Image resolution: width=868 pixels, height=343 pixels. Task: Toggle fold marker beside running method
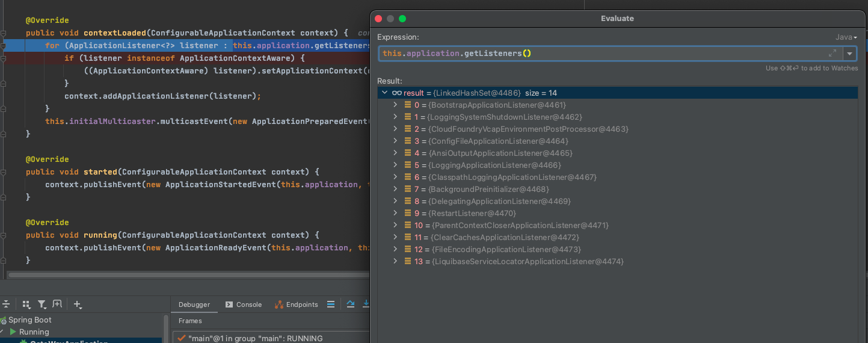tap(4, 235)
